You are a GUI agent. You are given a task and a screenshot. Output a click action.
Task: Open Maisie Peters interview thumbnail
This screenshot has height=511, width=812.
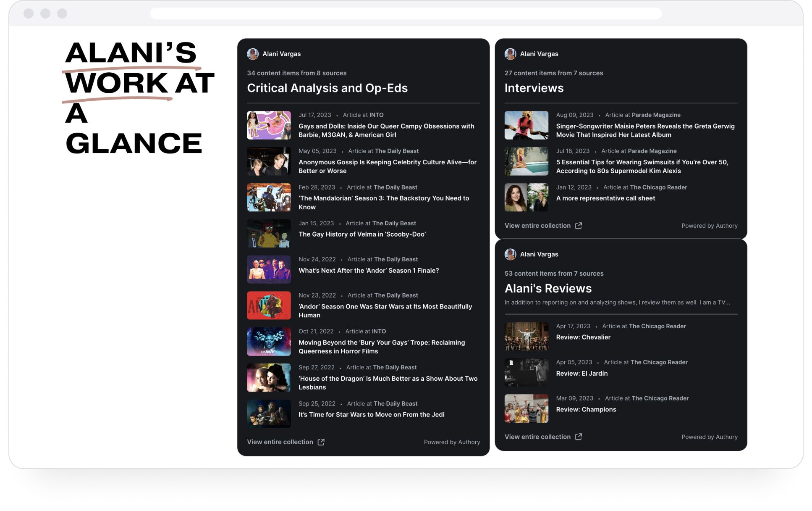point(526,125)
